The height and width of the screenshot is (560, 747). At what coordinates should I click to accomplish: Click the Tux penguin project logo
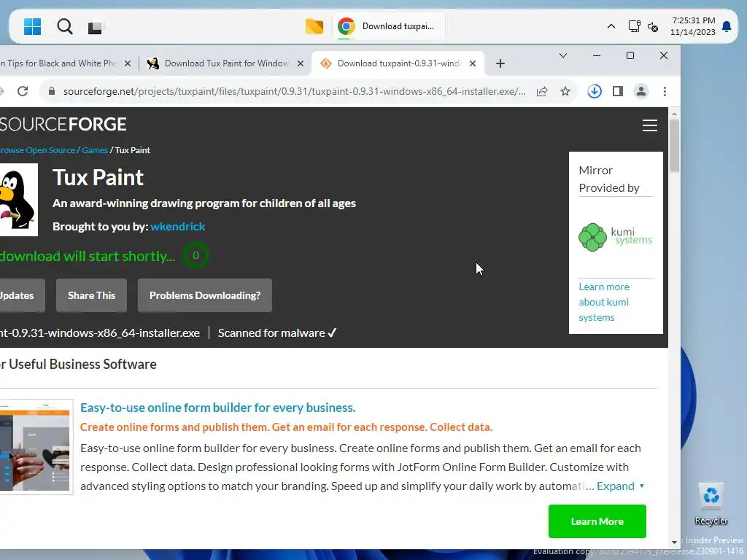tap(18, 200)
